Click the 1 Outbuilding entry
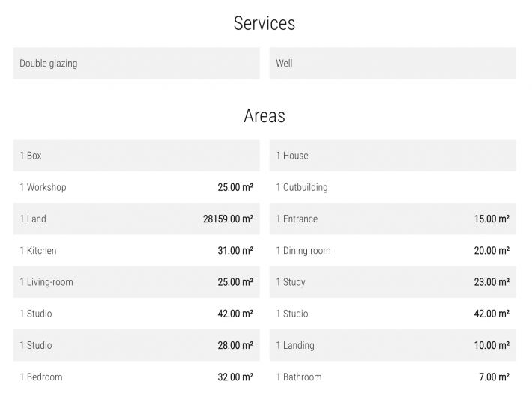532x399 pixels. 393,187
